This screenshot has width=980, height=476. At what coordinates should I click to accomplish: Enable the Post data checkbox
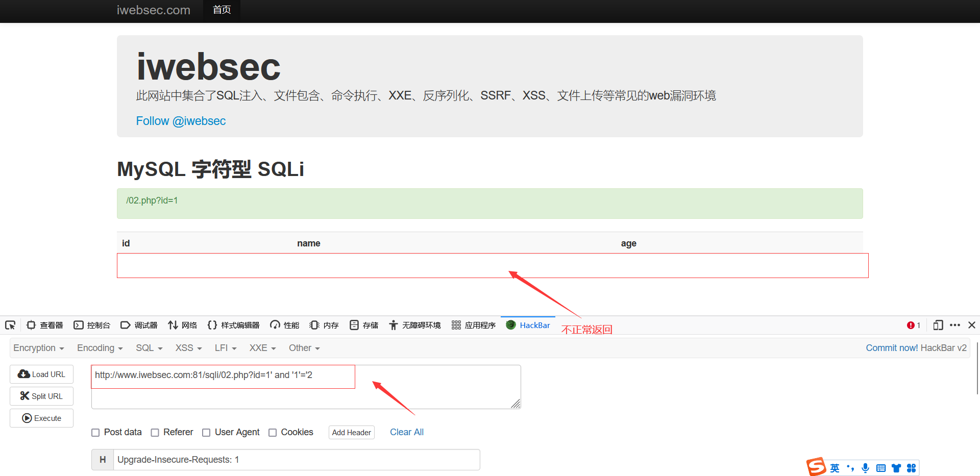point(95,432)
